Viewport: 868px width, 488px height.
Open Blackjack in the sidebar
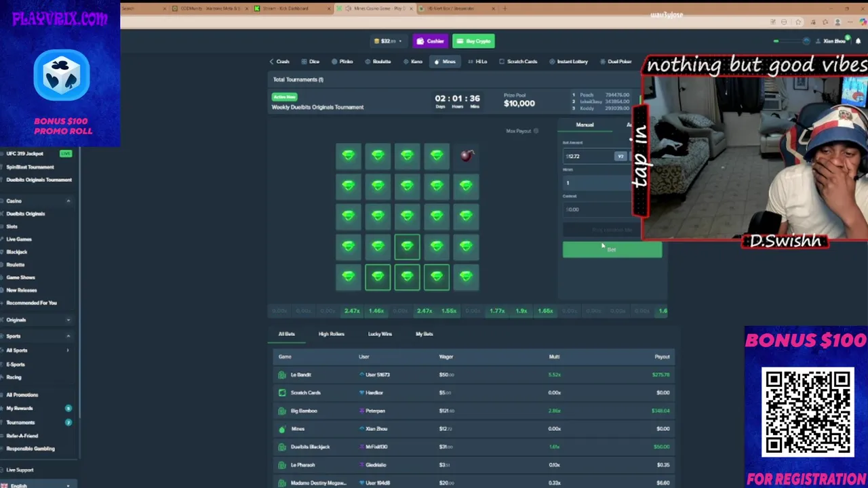point(17,252)
